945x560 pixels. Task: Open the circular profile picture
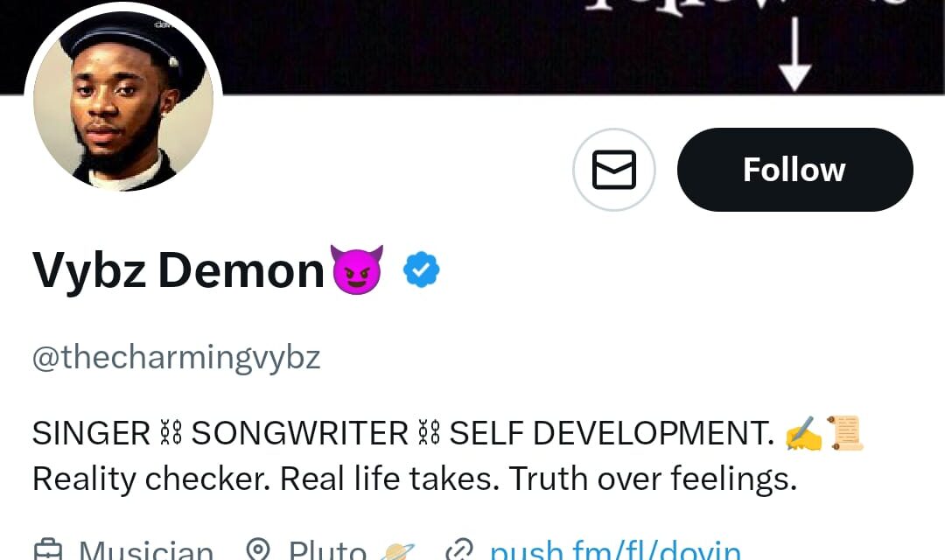tap(123, 101)
